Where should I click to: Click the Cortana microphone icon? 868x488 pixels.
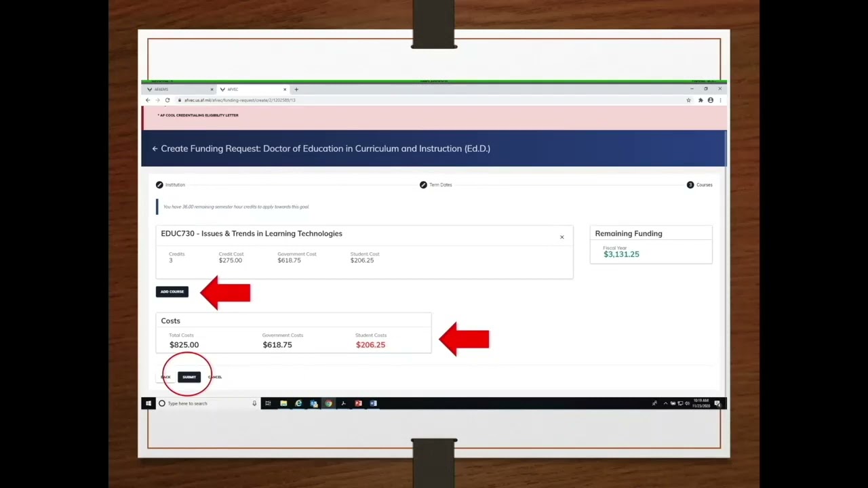click(254, 403)
